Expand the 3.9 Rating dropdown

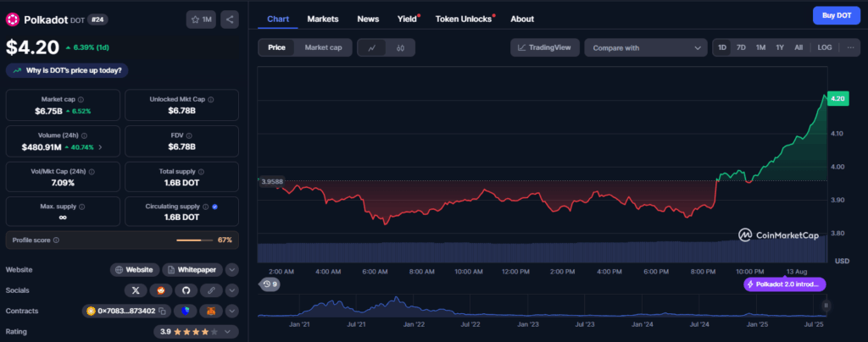[x=196, y=332]
